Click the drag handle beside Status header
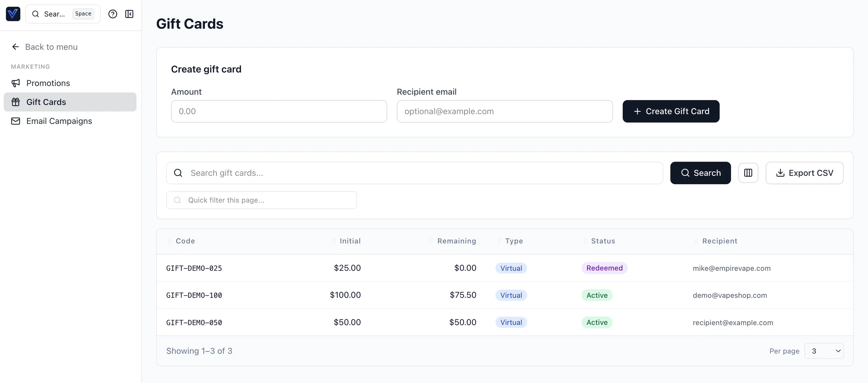This screenshot has width=868, height=383. 585,241
